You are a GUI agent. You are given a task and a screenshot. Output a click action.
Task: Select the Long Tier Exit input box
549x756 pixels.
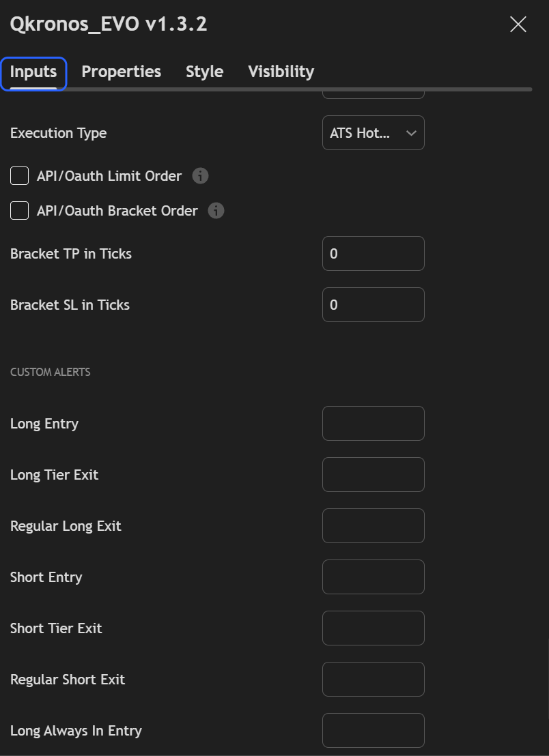[x=373, y=475]
